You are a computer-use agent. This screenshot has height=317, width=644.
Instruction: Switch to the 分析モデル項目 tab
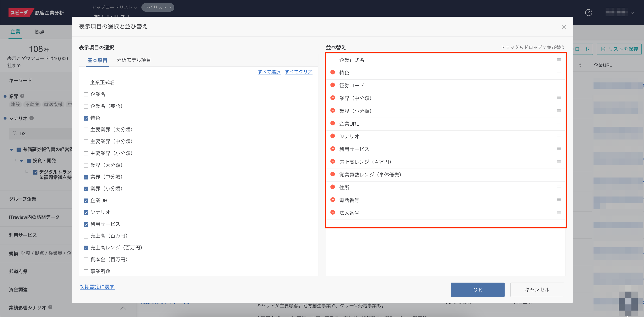(x=134, y=60)
